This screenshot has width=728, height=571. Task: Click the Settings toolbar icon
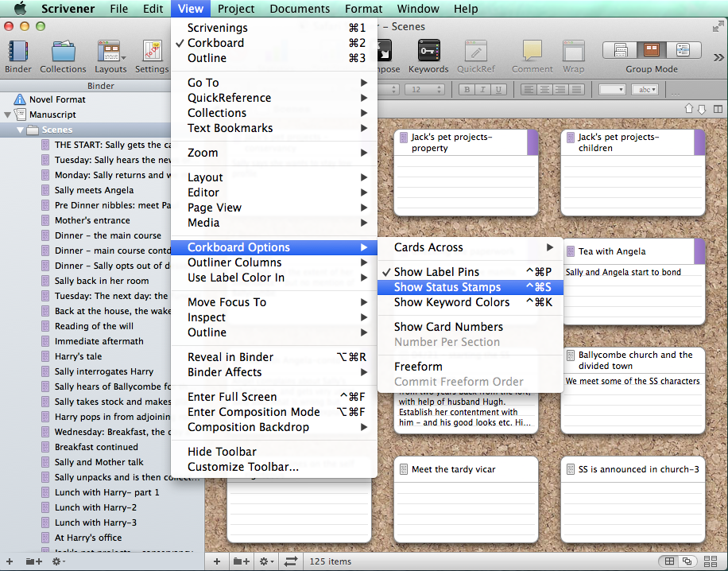point(153,51)
